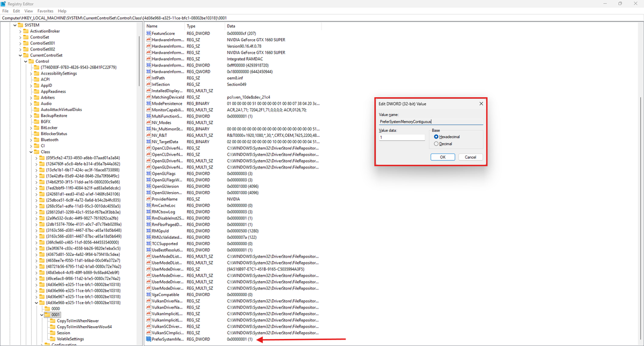Open the Edit menu
644x346 pixels.
click(17, 11)
